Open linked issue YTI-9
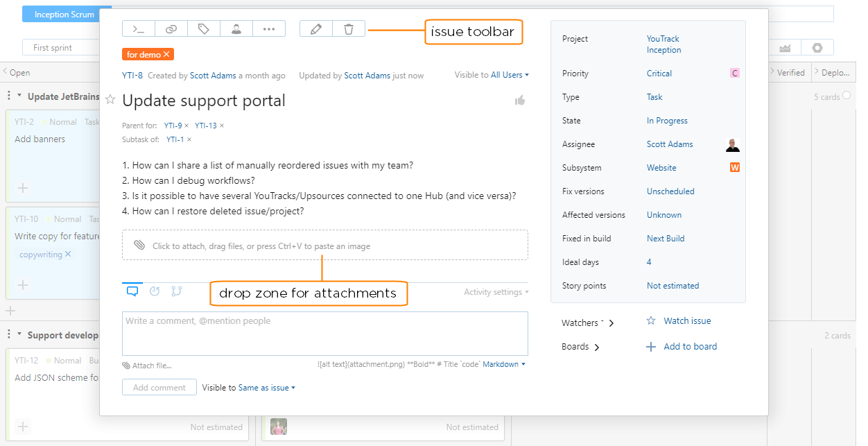868x446 pixels. click(x=173, y=126)
